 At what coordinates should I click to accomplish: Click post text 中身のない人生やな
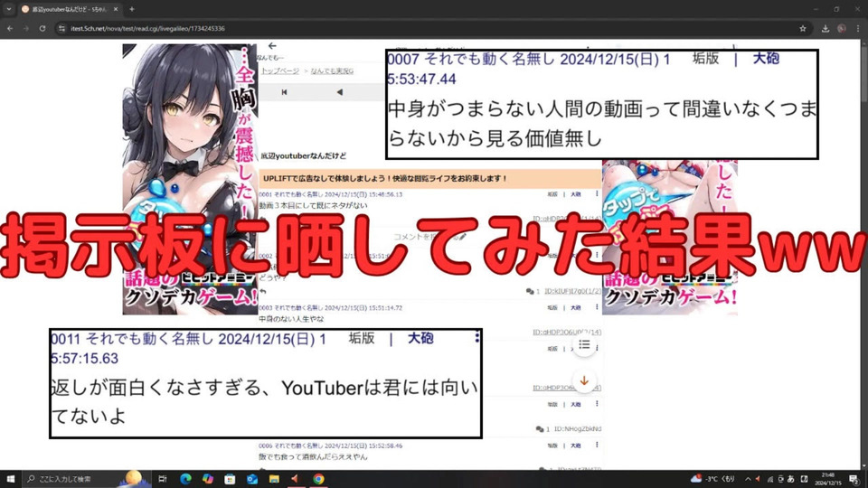click(291, 319)
